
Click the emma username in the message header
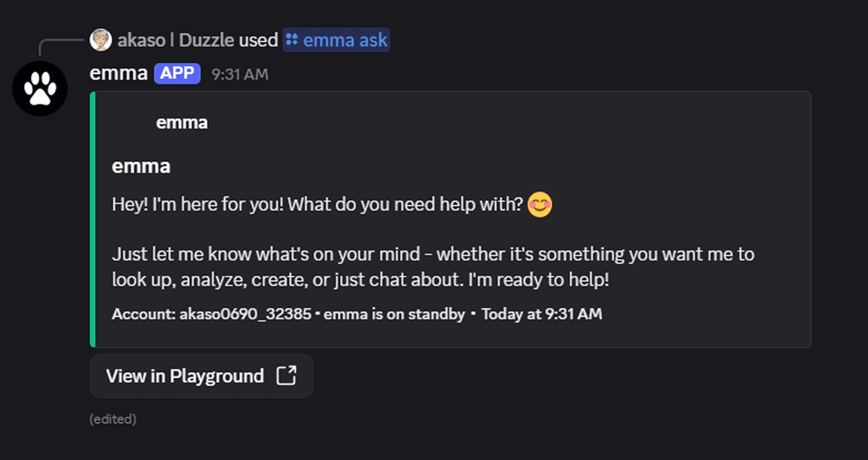coord(118,73)
